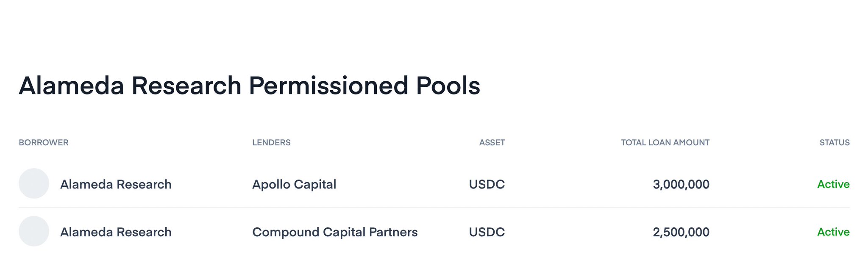
Task: Sort by the BORROWER column header
Action: [x=44, y=143]
